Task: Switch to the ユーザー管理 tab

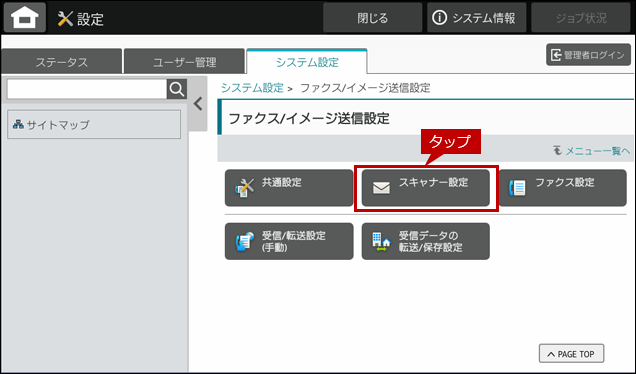Action: (184, 62)
